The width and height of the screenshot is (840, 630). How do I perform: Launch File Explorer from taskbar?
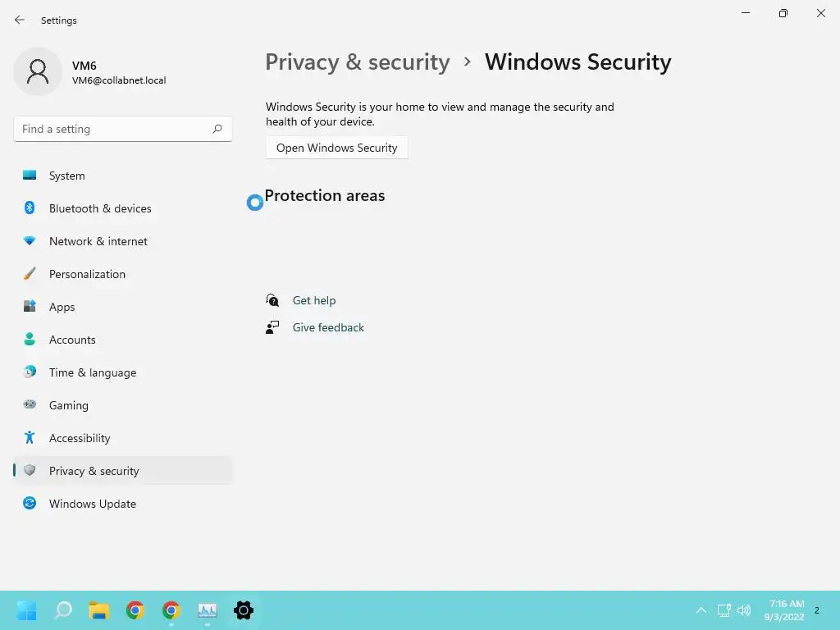(99, 610)
